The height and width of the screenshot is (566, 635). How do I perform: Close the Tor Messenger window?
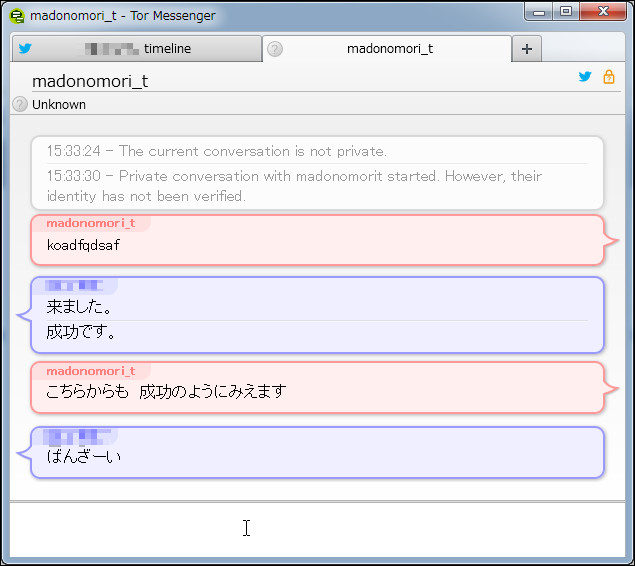[603, 12]
